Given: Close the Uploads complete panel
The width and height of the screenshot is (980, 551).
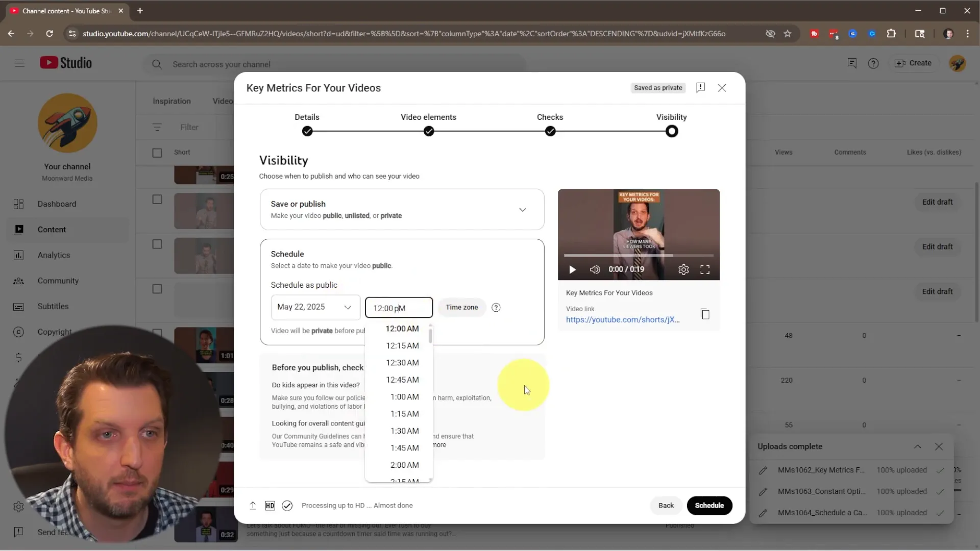Looking at the screenshot, I should tap(939, 446).
